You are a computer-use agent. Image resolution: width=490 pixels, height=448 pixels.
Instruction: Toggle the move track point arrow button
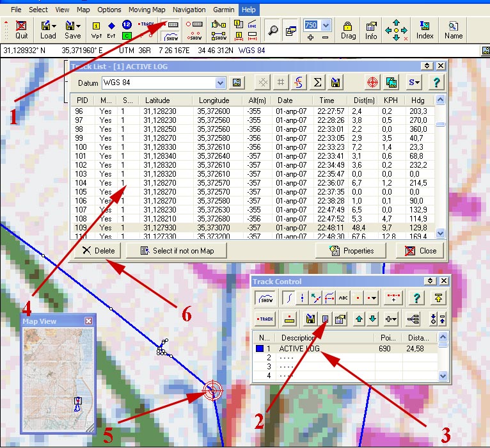pyautogui.click(x=315, y=298)
